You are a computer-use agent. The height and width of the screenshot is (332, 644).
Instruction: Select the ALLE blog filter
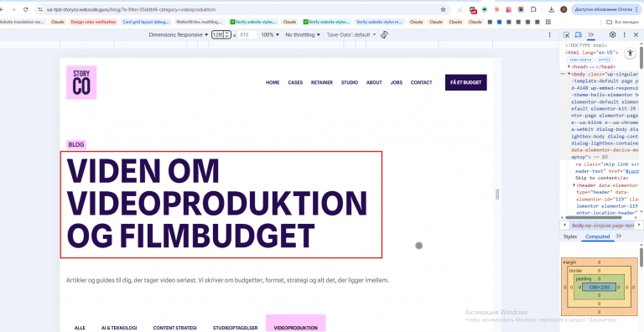80,328
